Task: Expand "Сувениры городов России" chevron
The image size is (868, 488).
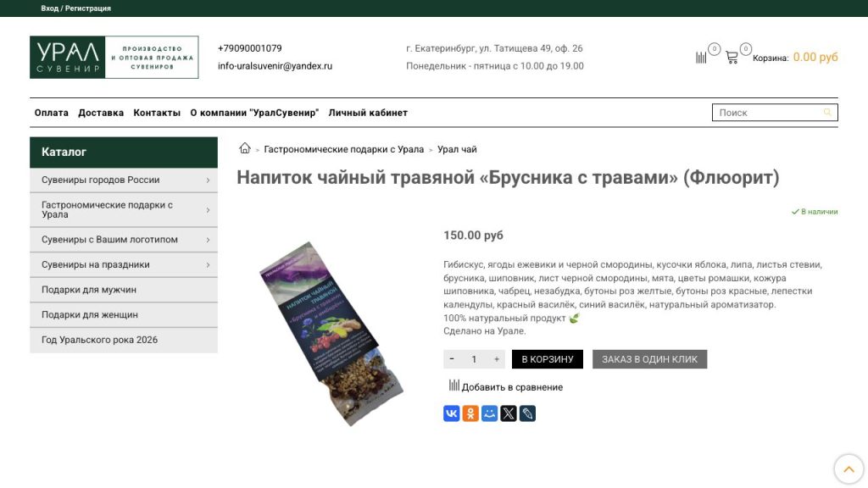Action: coord(209,180)
